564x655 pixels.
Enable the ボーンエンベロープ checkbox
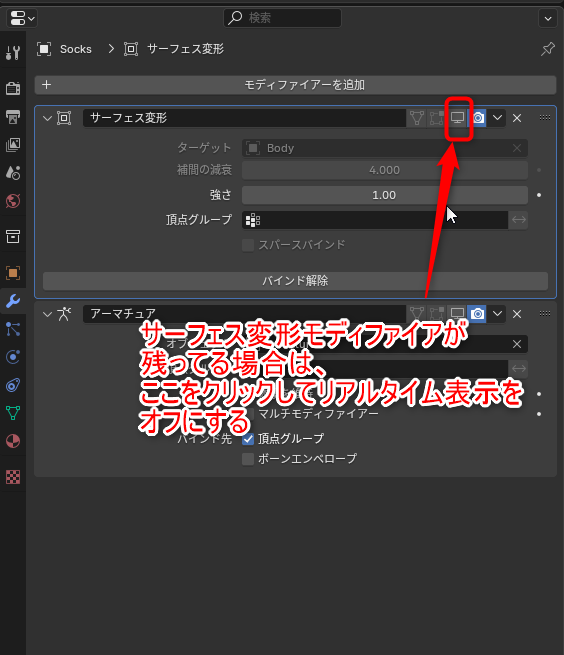click(x=248, y=459)
